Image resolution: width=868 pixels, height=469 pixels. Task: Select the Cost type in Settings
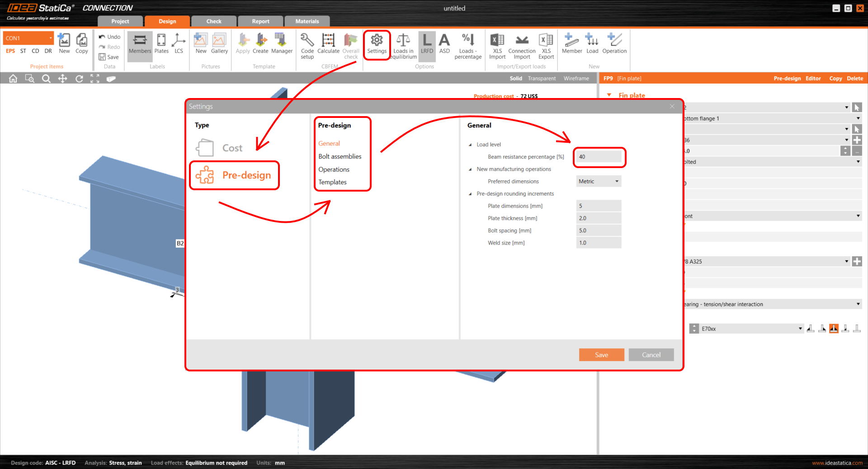tap(219, 148)
